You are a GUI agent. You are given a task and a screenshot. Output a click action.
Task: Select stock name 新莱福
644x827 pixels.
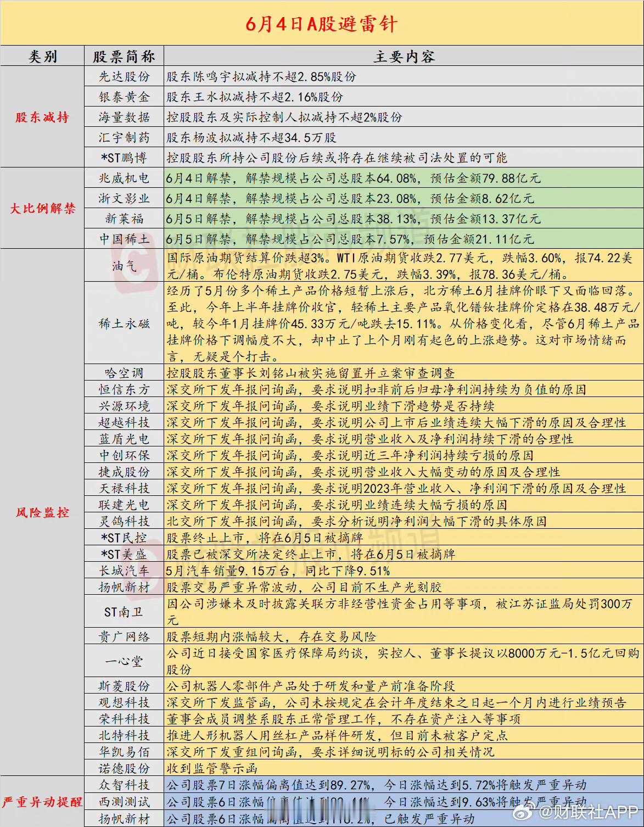(124, 219)
